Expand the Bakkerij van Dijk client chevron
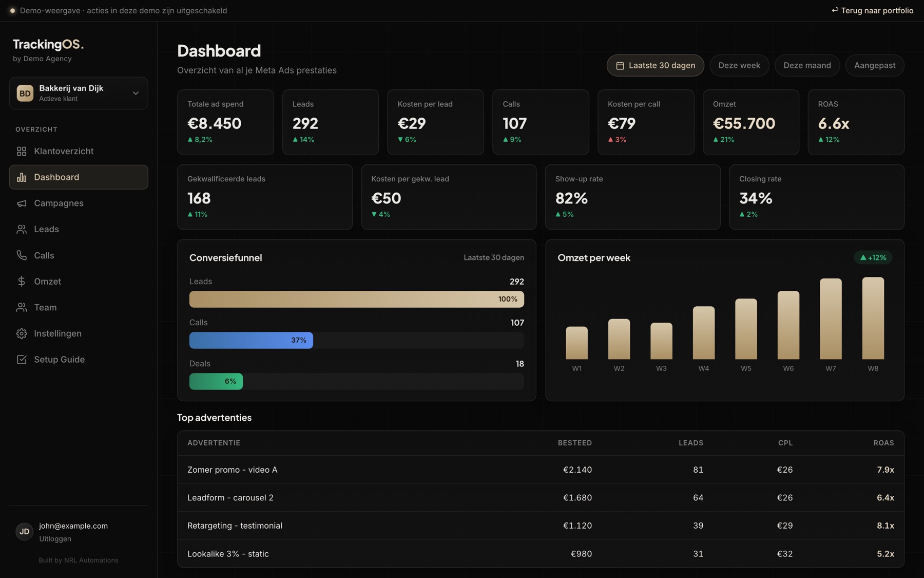 (x=136, y=93)
